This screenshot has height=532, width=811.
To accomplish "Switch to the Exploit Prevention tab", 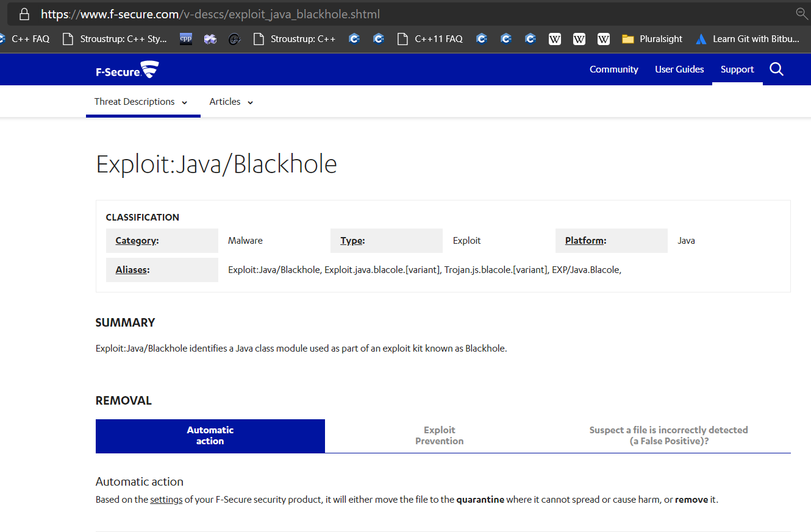I will [439, 435].
